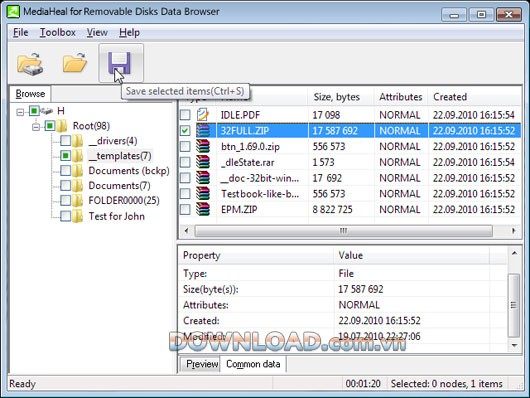
Task: Click the Testbook-like-b archive icon
Action: point(203,193)
